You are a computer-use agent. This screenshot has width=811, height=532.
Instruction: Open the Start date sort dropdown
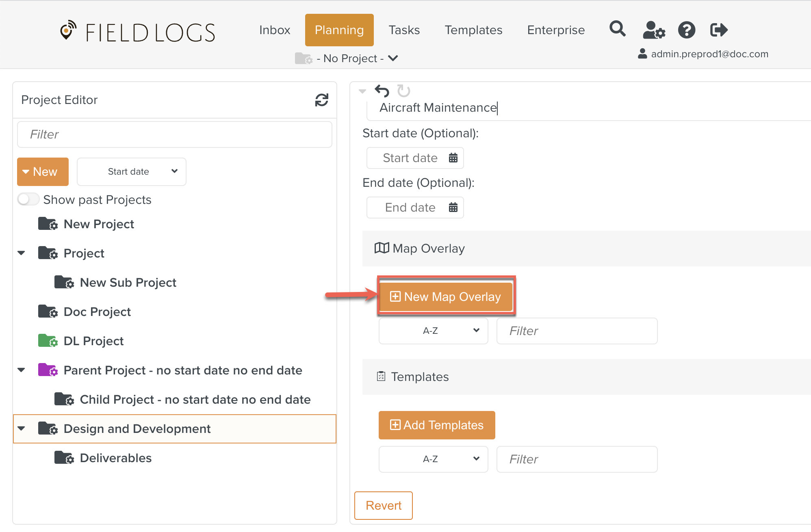pyautogui.click(x=132, y=172)
